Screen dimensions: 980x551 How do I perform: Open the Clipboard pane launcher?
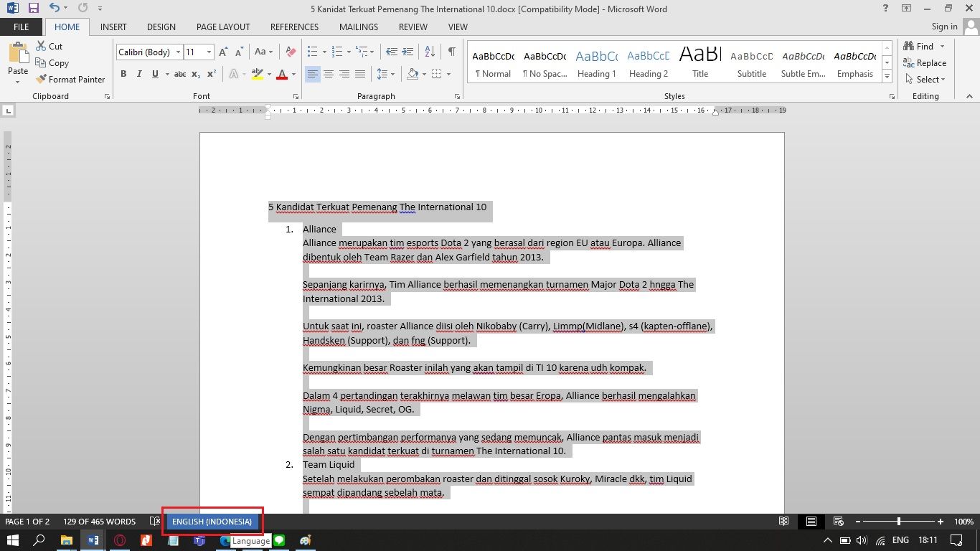(107, 96)
